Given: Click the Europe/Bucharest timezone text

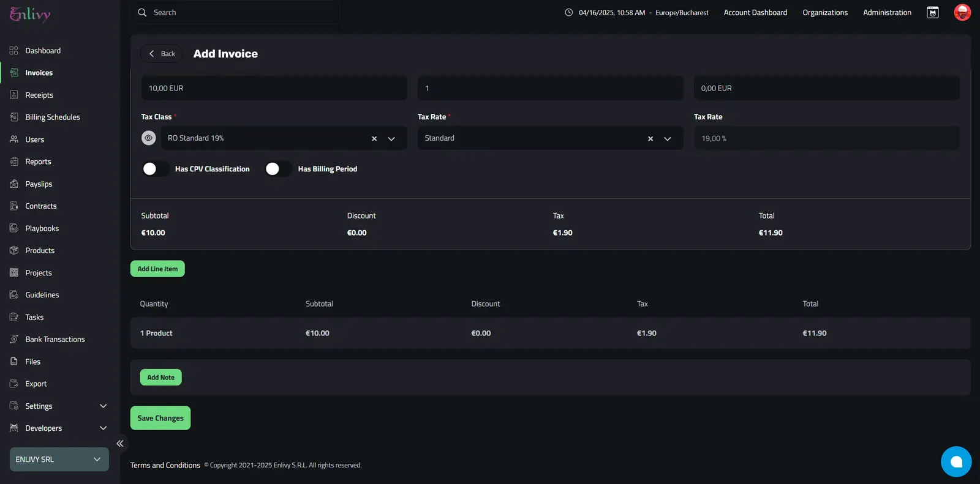Looking at the screenshot, I should (682, 12).
